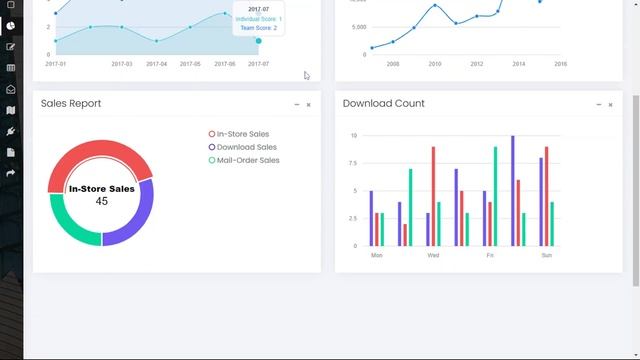Open the file page section in sidebar
This screenshot has width=640, height=360.
pyautogui.click(x=11, y=152)
